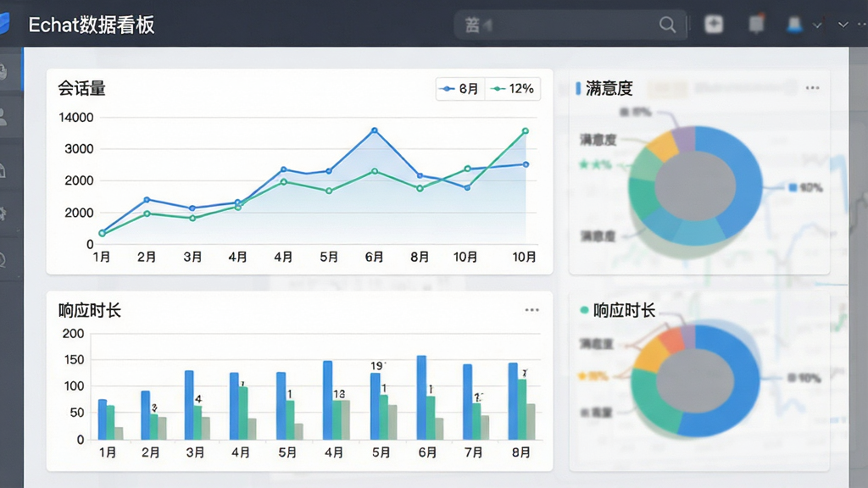Focus the search input field in header

(570, 25)
